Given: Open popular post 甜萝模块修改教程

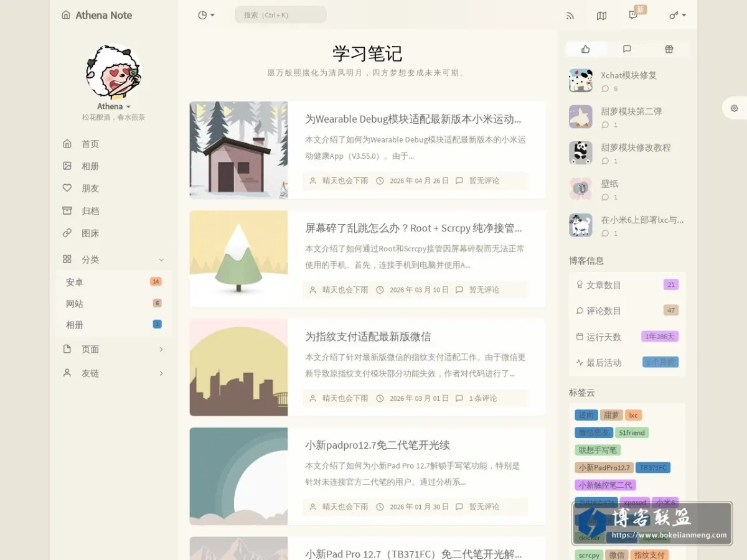Looking at the screenshot, I should click(636, 147).
